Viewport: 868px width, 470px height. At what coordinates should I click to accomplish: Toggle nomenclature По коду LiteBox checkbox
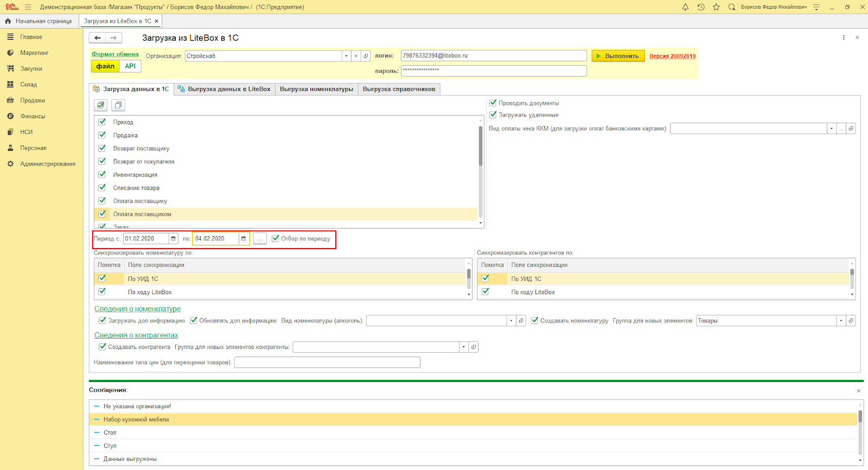[102, 291]
